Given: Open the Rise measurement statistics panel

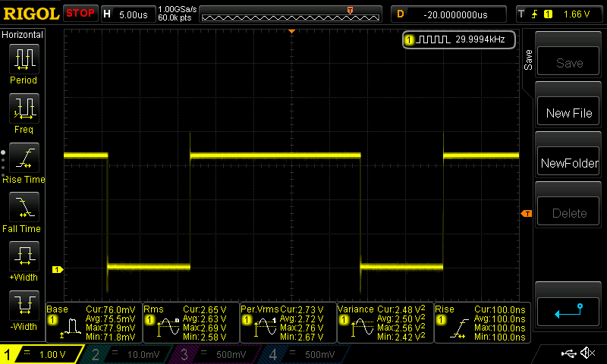Looking at the screenshot, I should click(483, 322).
